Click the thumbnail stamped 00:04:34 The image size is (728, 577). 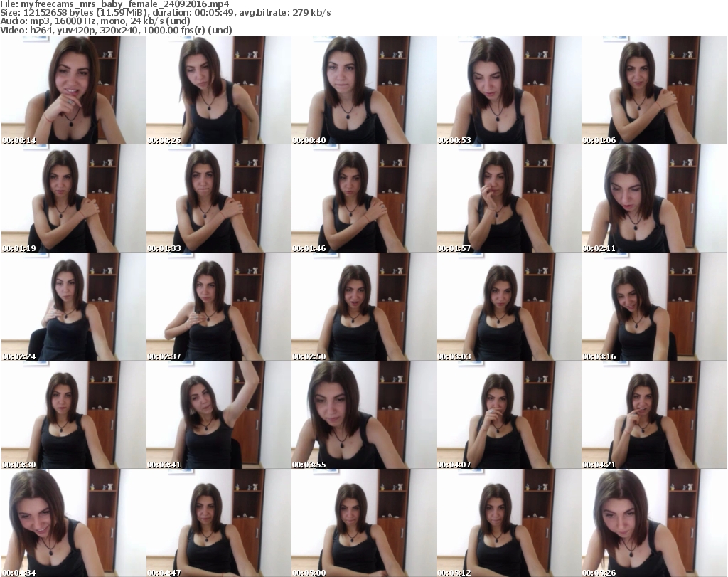[x=73, y=524]
